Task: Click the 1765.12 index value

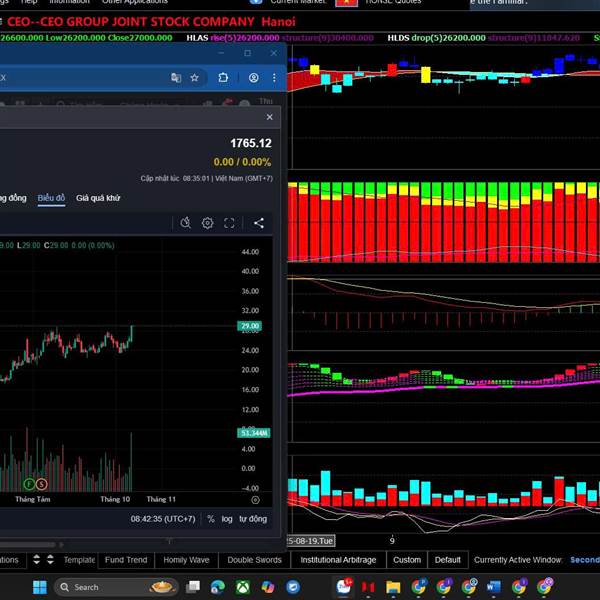Action: [251, 143]
